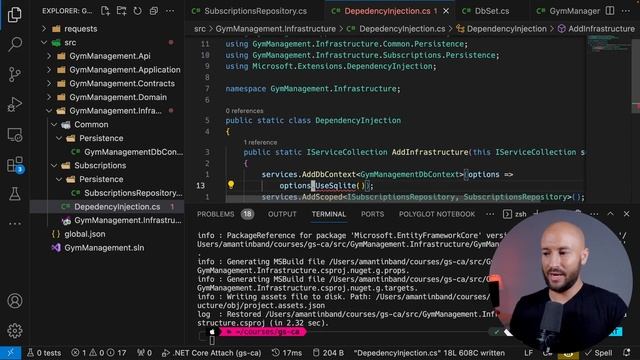Collapse the GymManagement.Infra... folder
The width and height of the screenshot is (640, 360).
pos(49,111)
